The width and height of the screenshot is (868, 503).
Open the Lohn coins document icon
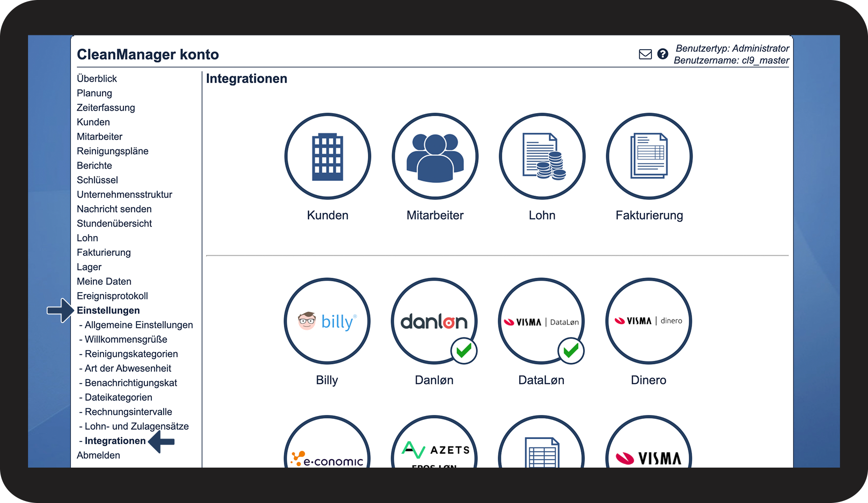(542, 156)
